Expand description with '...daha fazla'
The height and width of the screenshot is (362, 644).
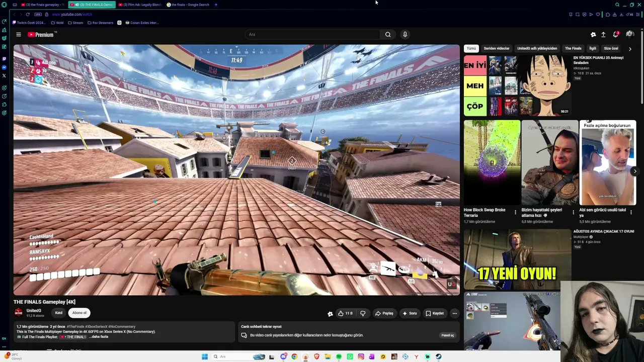[x=99, y=337]
